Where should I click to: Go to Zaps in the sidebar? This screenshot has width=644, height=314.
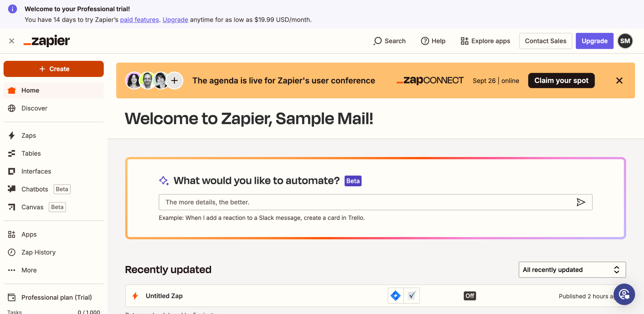tap(29, 136)
